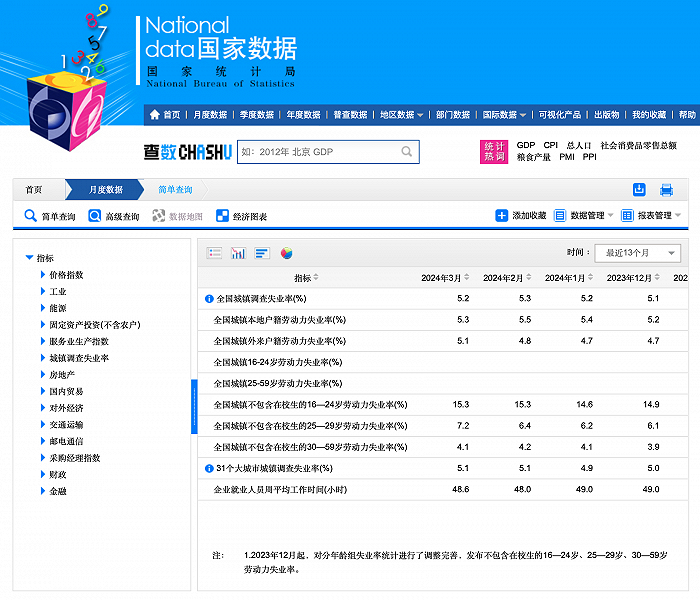
Task: Sort the 2024年3月 column
Action: point(467,277)
